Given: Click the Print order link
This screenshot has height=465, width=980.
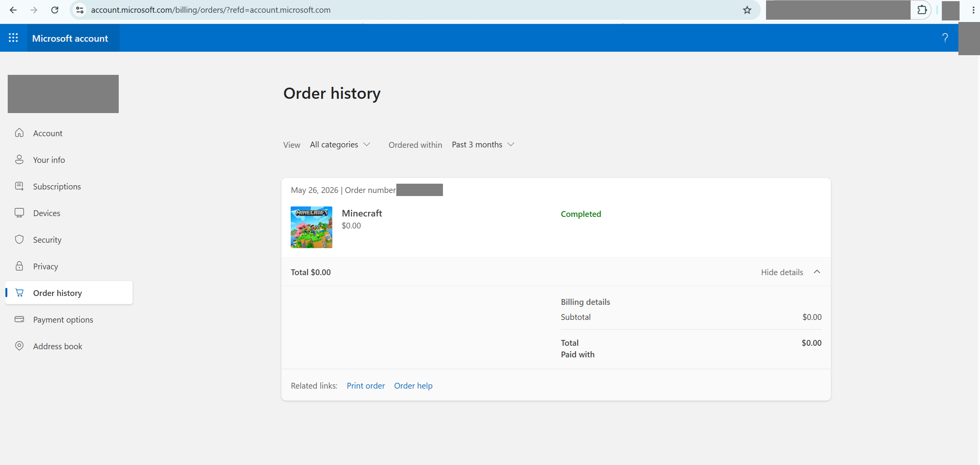Looking at the screenshot, I should [x=365, y=386].
